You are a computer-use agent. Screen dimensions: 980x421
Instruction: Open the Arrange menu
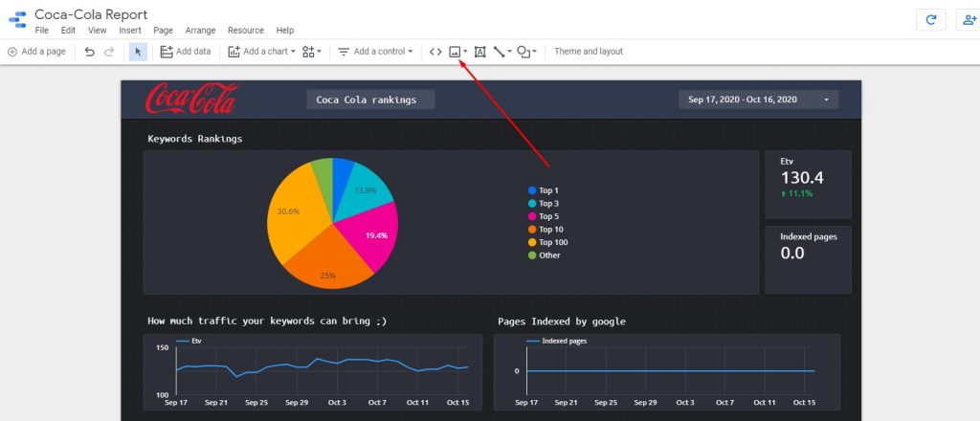(200, 30)
